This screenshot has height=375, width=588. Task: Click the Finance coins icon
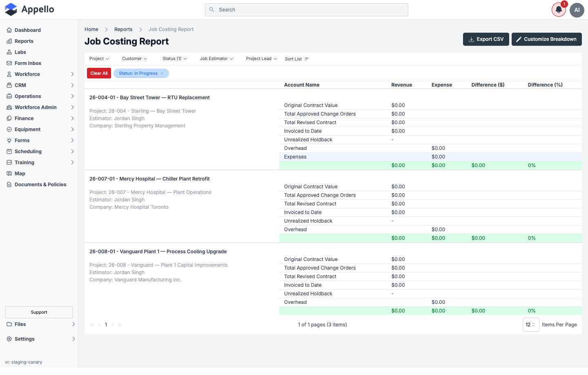coord(9,118)
